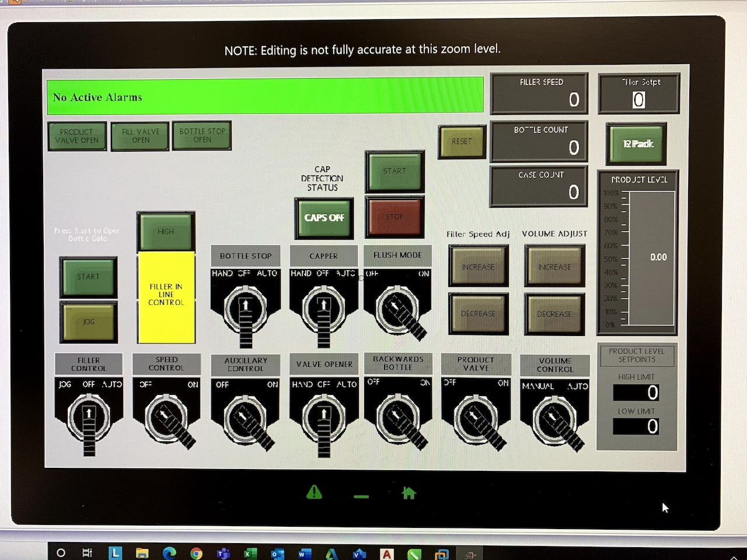This screenshot has width=747, height=560.
Task: Click the Volume Adjust DECREASE button
Action: click(554, 314)
